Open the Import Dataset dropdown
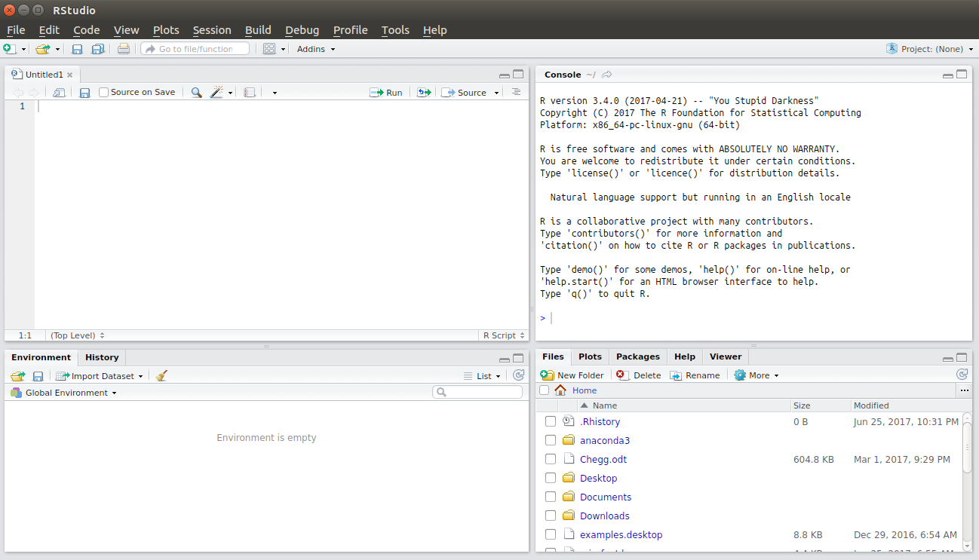This screenshot has width=979, height=560. click(x=99, y=376)
